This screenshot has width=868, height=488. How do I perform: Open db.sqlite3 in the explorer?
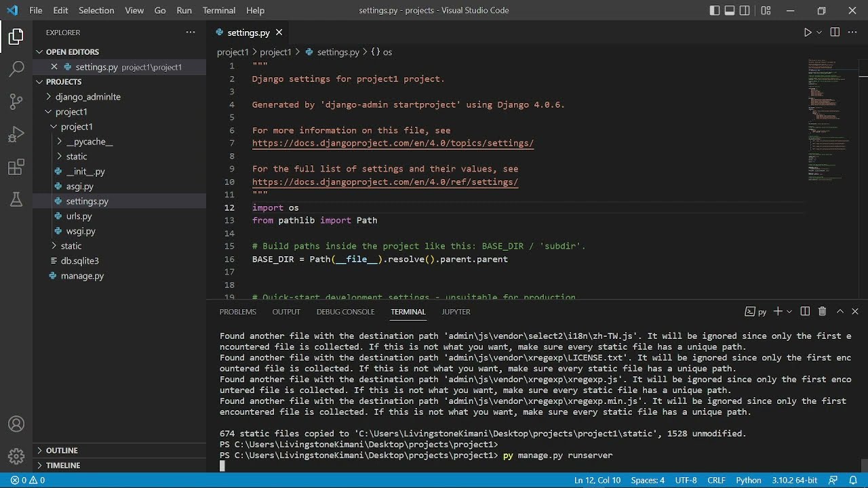pyautogui.click(x=119, y=261)
